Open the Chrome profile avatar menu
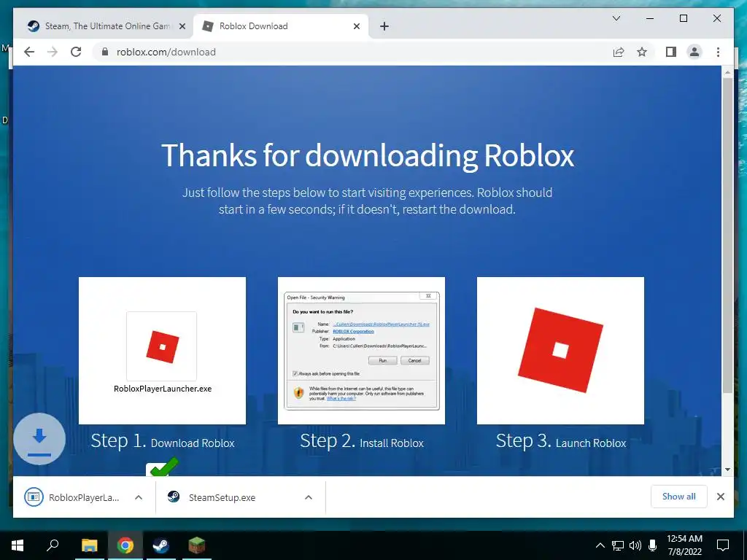Image resolution: width=747 pixels, height=560 pixels. (694, 52)
